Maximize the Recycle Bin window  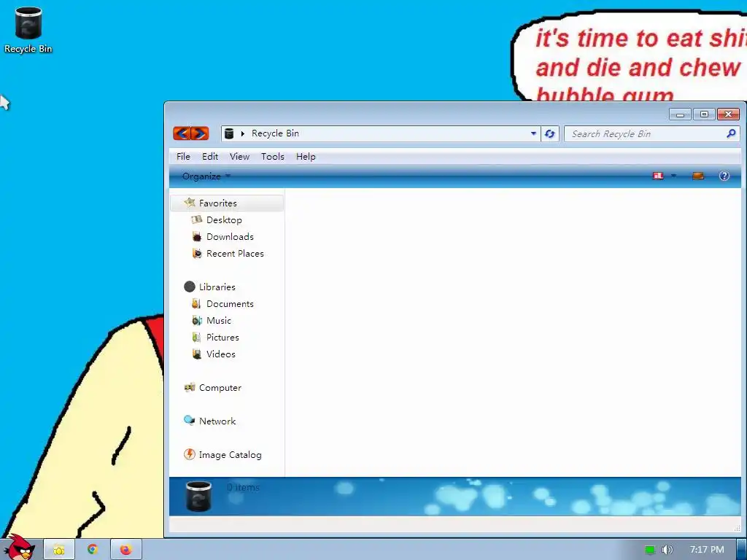pyautogui.click(x=704, y=114)
